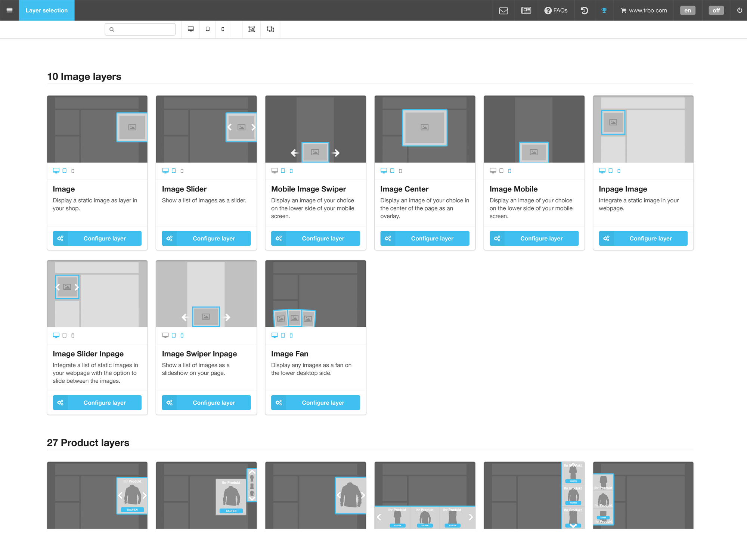The height and width of the screenshot is (560, 747).
Task: Click the inpage layer type filter icon
Action: click(270, 29)
